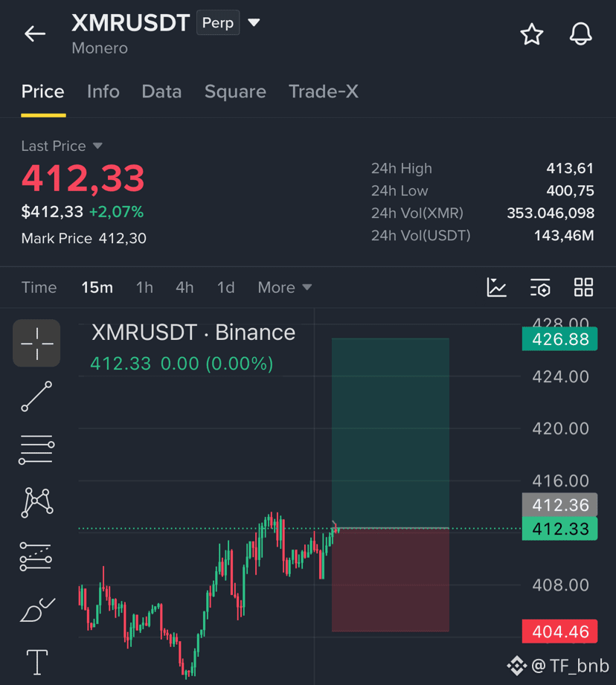This screenshot has width=616, height=685.
Task: Click the 24h Vol(USDT) value 143,46M
Action: 564,236
